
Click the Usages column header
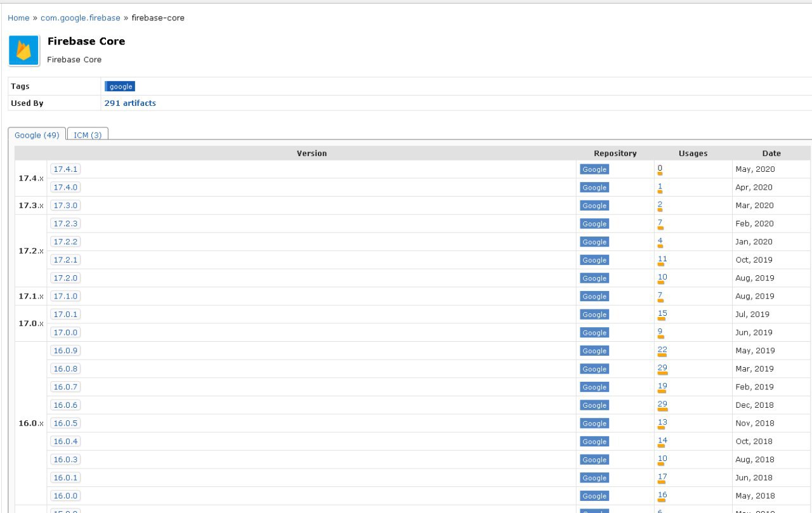[x=693, y=153]
